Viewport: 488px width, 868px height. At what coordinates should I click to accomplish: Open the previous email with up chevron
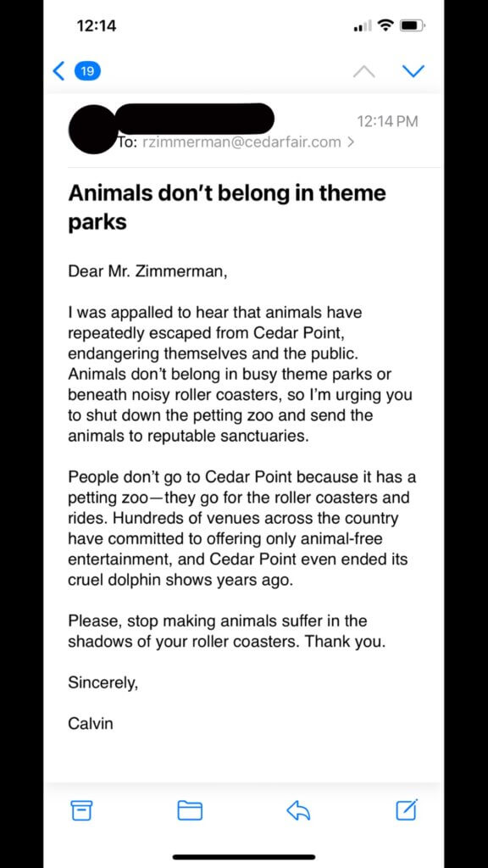[363, 71]
